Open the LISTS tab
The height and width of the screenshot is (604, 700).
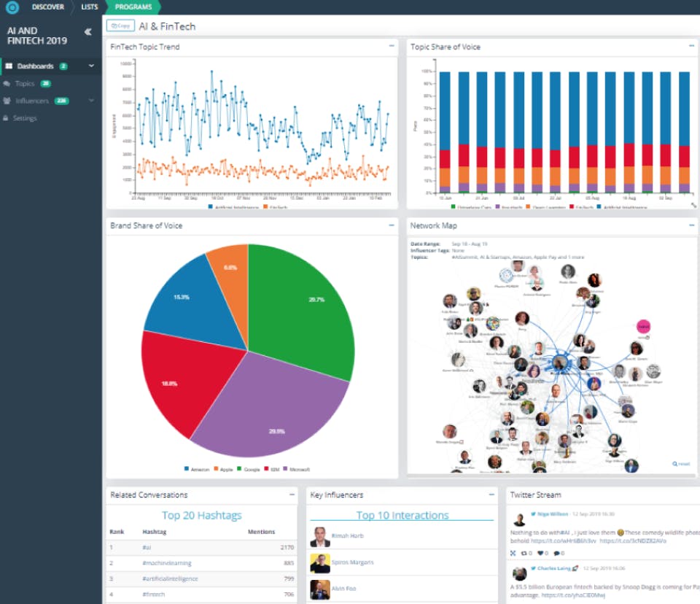[x=89, y=7]
